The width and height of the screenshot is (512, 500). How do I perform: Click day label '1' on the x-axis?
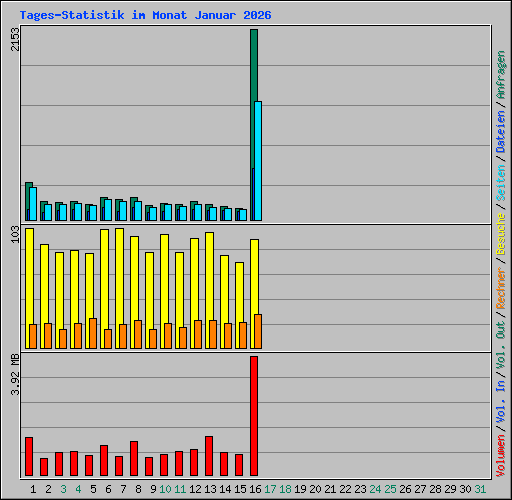pos(33,489)
